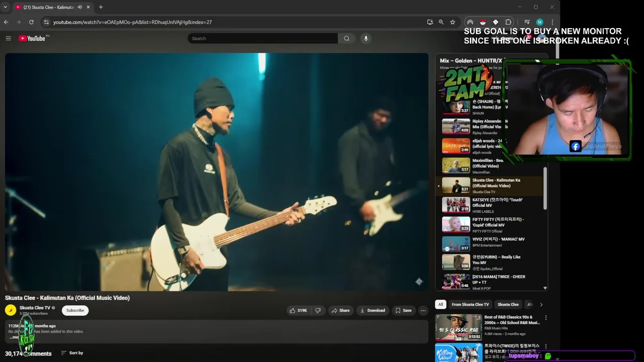Screen dimensions: 644x362
Task: Bookmark this page with the star icon
Action: click(x=453, y=22)
